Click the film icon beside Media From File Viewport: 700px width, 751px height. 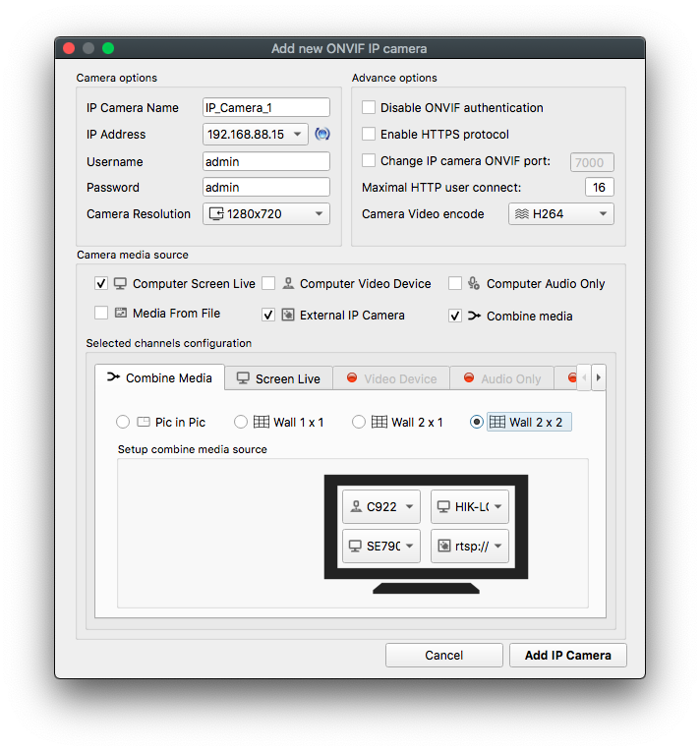pos(120,314)
